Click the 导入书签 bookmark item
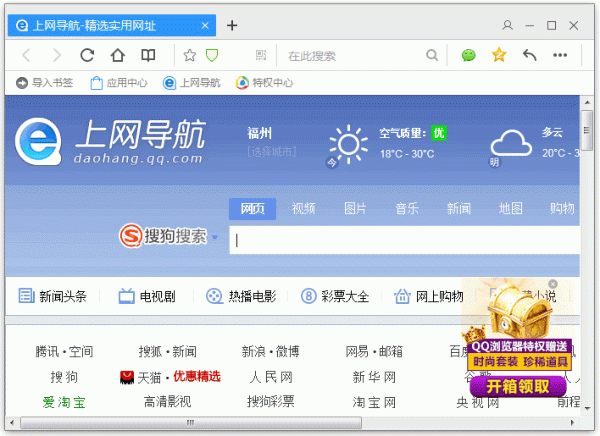This screenshot has width=600, height=436. pyautogui.click(x=44, y=83)
